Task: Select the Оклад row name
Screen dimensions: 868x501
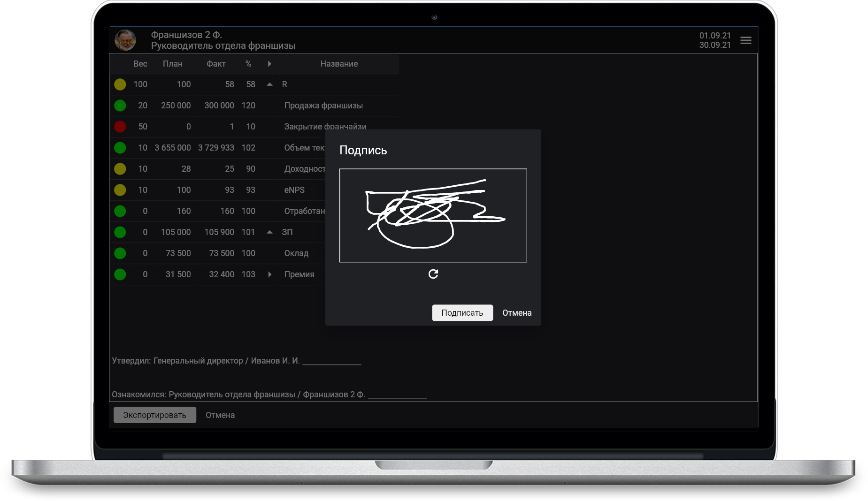Action: (x=296, y=253)
